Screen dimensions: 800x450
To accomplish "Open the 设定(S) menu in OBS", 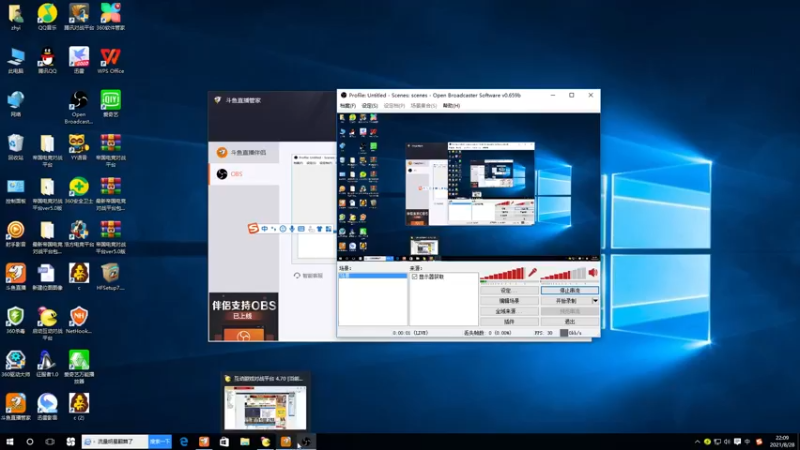I will 369,106.
